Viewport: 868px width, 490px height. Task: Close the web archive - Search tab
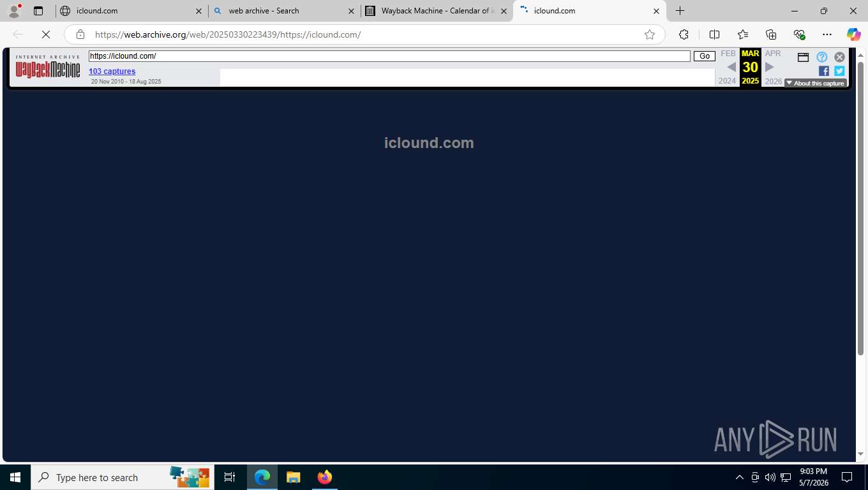pos(351,11)
